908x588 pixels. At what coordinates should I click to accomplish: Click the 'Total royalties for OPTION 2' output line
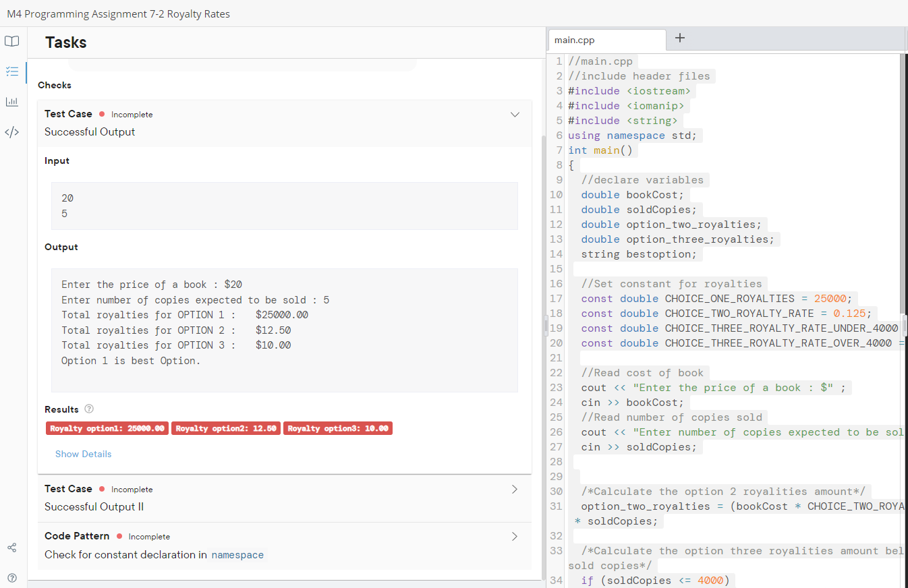pyautogui.click(x=176, y=330)
